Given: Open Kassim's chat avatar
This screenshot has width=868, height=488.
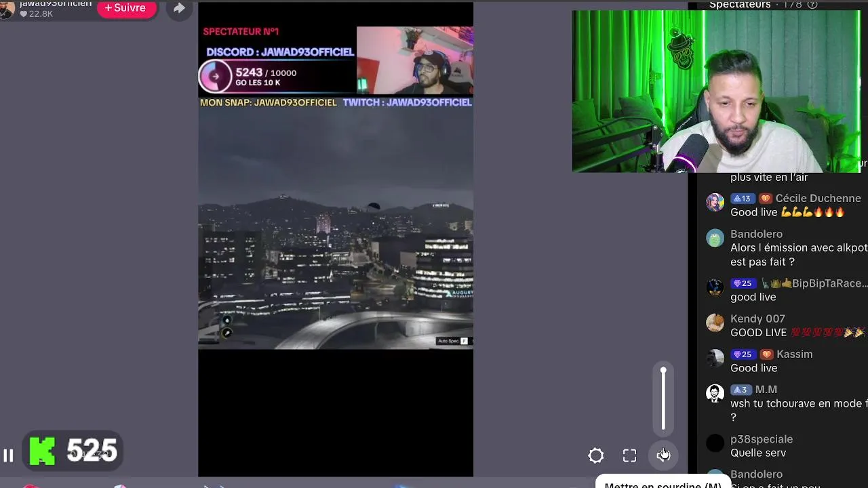Looking at the screenshot, I should (x=715, y=358).
